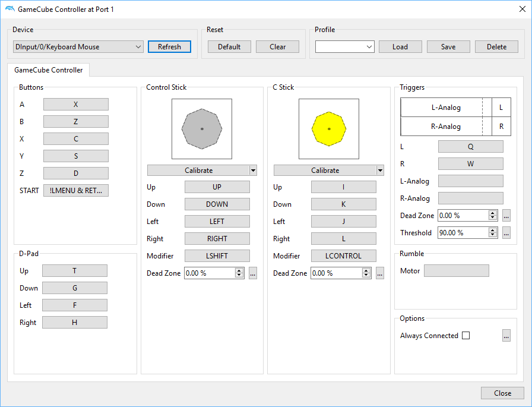Image resolution: width=532 pixels, height=407 pixels.
Task: Delete the selected profile
Action: pos(497,47)
